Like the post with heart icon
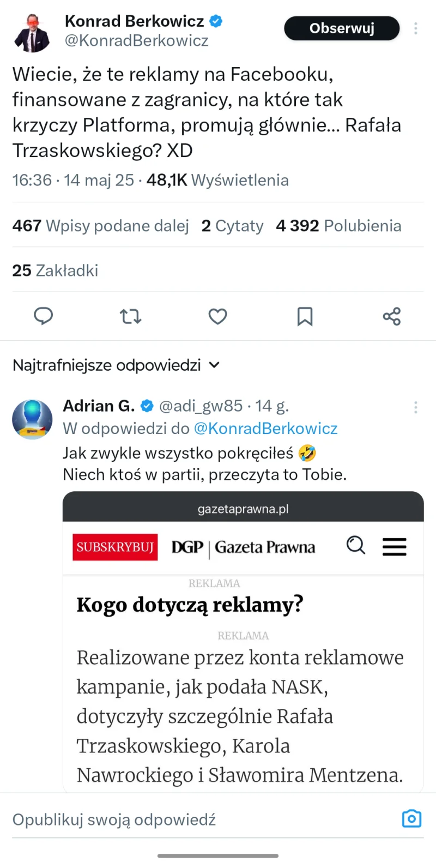 217,316
